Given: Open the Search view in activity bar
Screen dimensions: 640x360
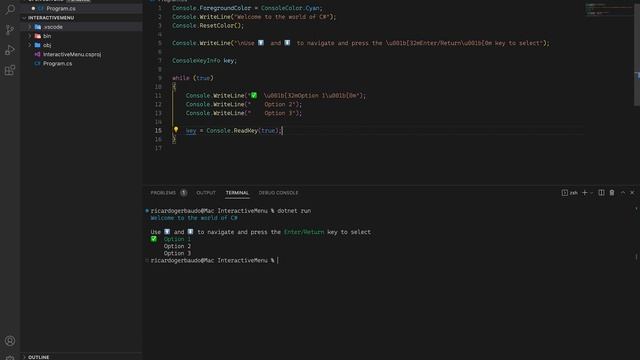Looking at the screenshot, I should point(10,9).
